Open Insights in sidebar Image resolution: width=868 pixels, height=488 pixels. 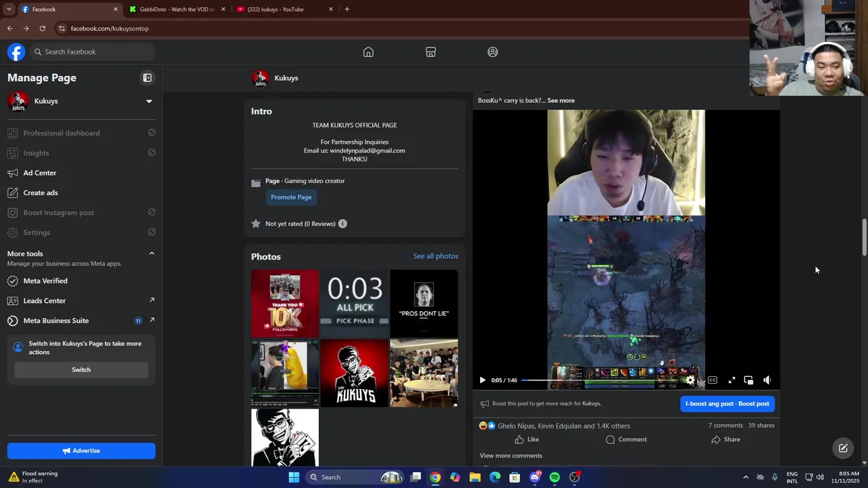coord(81,152)
